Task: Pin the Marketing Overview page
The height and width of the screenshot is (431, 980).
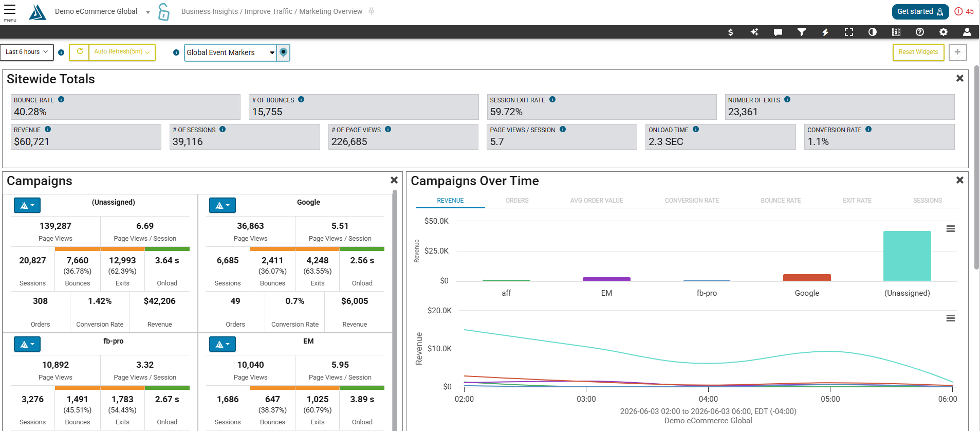Action: pyautogui.click(x=372, y=11)
